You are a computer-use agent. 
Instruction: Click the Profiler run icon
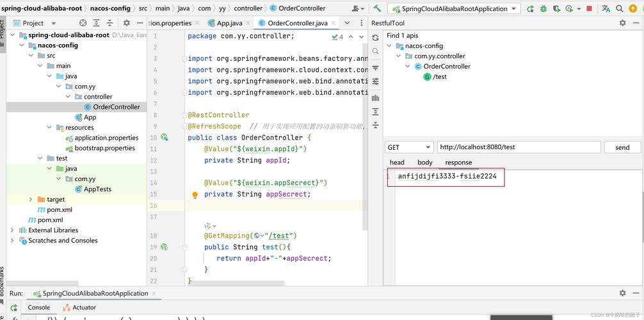coord(569,8)
